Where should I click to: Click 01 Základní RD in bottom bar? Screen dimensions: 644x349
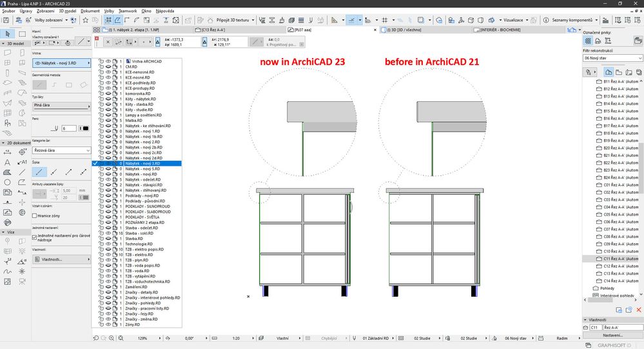[375, 338]
